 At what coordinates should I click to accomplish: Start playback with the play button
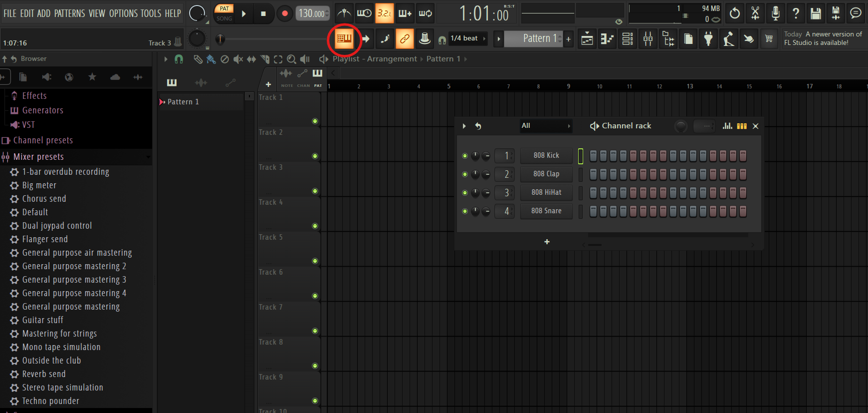(x=244, y=13)
